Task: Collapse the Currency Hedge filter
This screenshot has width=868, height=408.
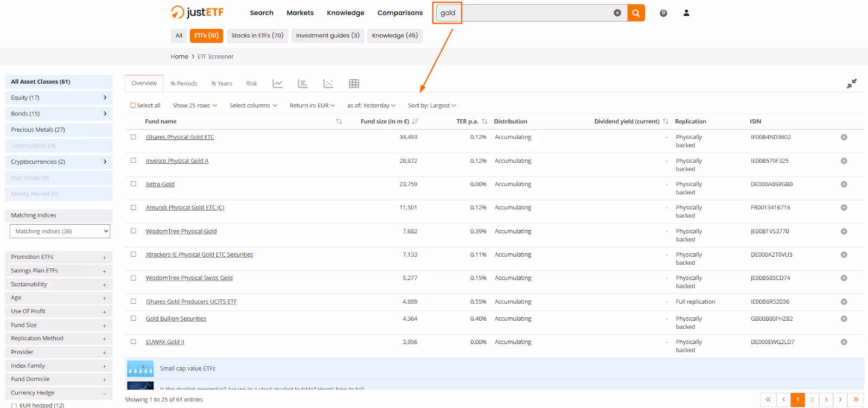Action: pyautogui.click(x=59, y=393)
